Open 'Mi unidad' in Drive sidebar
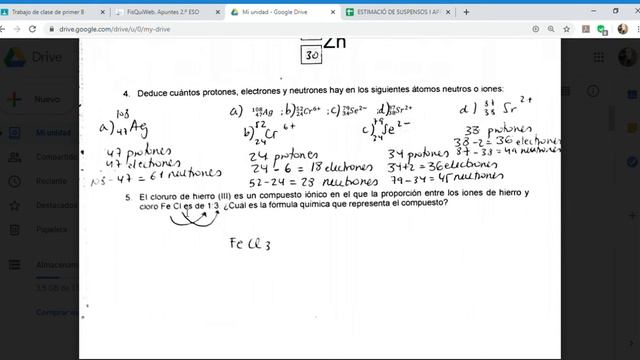 [x=53, y=133]
